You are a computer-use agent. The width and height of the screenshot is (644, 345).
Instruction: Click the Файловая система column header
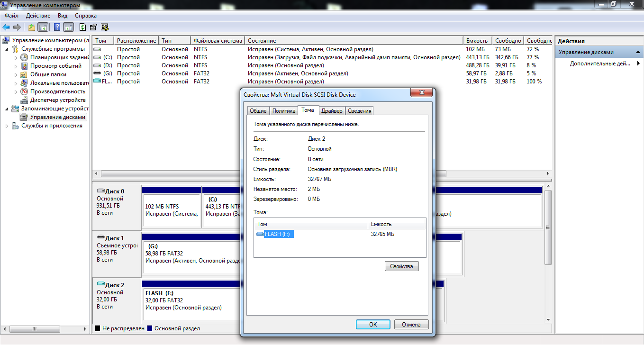pyautogui.click(x=218, y=41)
